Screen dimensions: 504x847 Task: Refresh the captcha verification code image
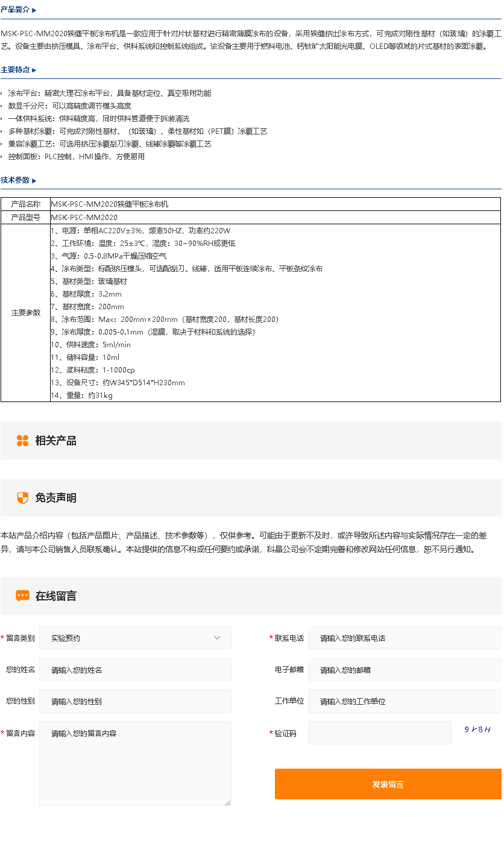click(x=477, y=730)
